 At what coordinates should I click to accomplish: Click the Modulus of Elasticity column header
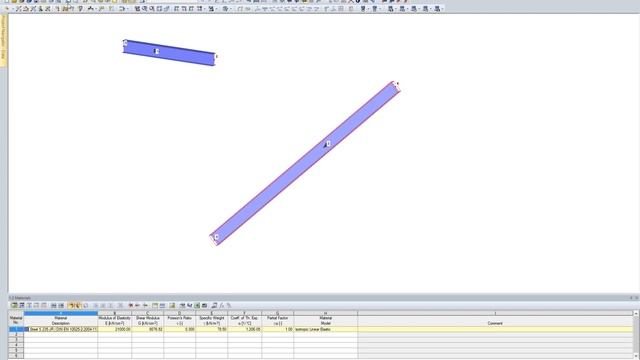pyautogui.click(x=115, y=320)
